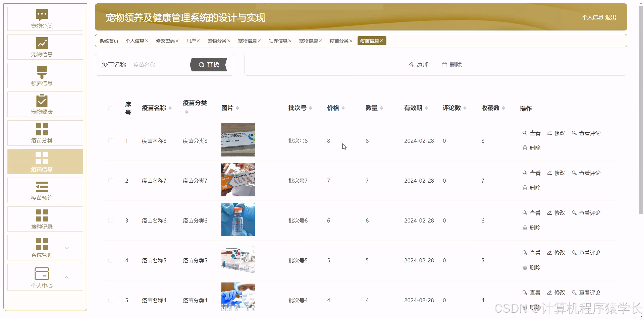
Task: Open 宠物信息 chart sidebar icon
Action: click(42, 43)
